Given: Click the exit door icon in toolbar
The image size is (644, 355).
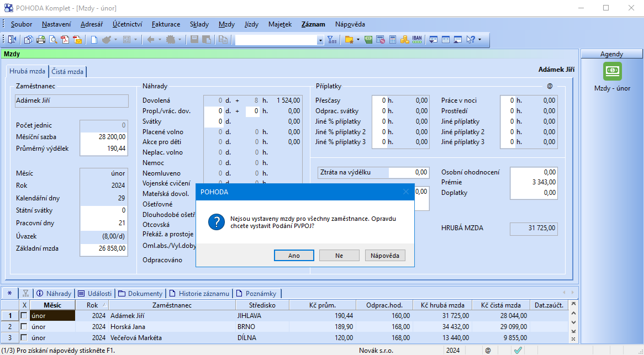Looking at the screenshot, I should click(x=12, y=39).
